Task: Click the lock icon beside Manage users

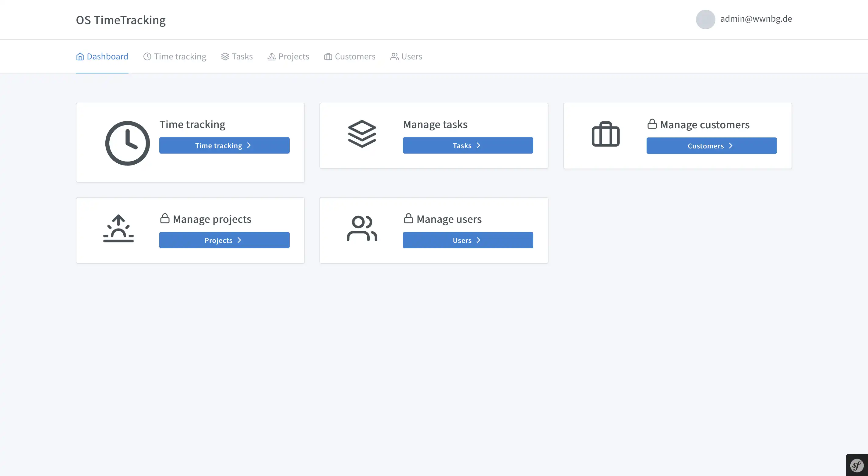Action: (408, 218)
